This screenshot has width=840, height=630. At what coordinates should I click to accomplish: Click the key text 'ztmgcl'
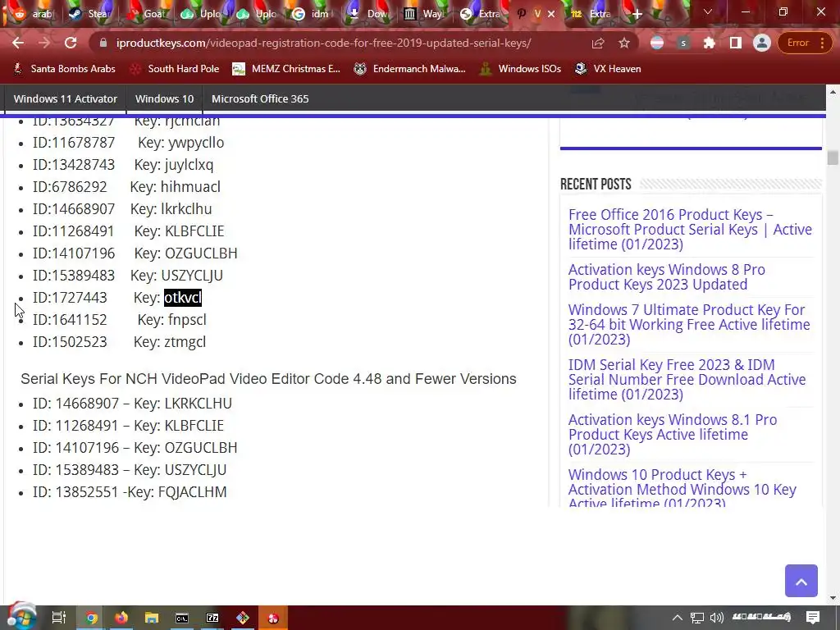(x=185, y=342)
